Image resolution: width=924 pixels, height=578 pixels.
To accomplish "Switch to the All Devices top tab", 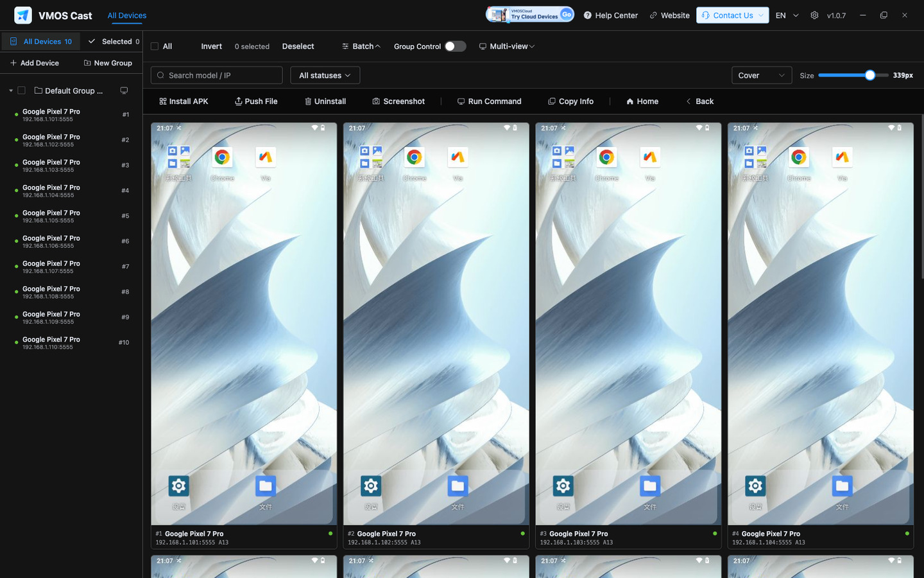I will pyautogui.click(x=127, y=15).
